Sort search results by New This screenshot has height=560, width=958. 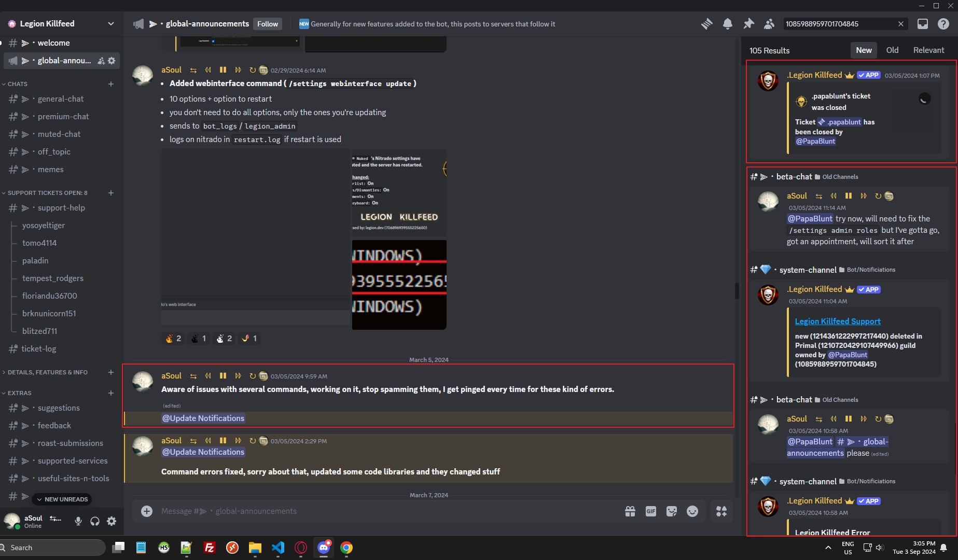point(864,50)
